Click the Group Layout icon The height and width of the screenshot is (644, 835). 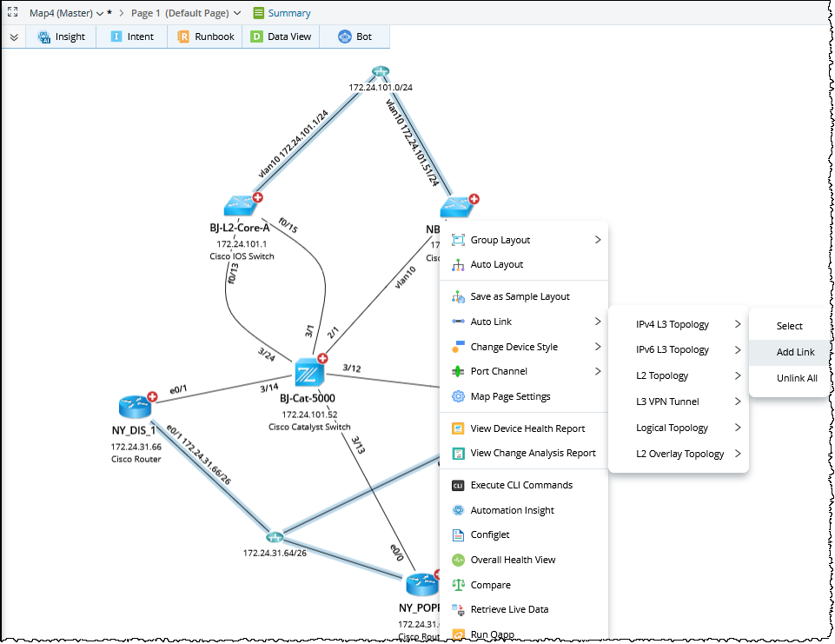pyautogui.click(x=458, y=240)
